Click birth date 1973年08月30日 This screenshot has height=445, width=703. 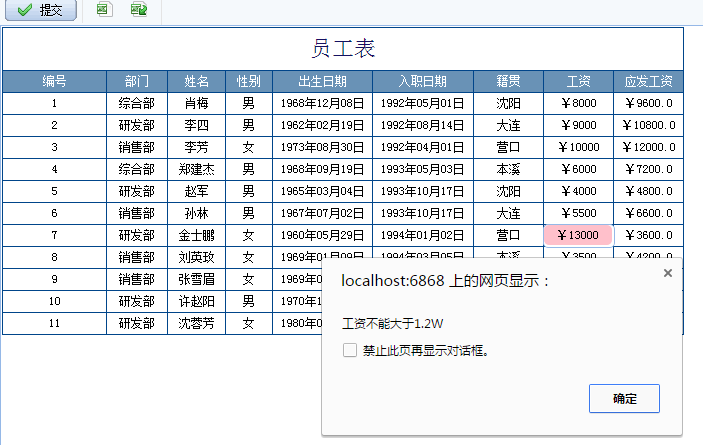click(322, 147)
